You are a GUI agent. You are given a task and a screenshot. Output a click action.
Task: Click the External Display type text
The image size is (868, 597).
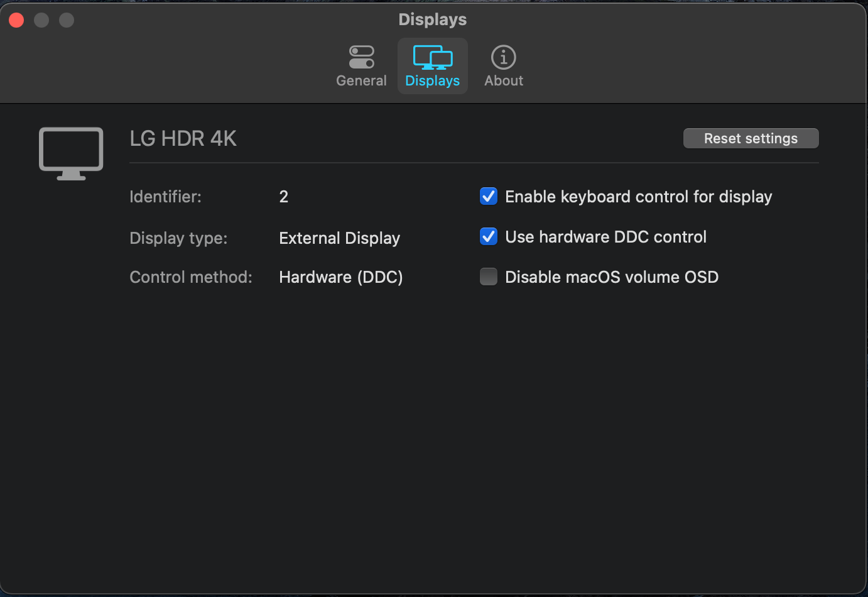click(339, 238)
